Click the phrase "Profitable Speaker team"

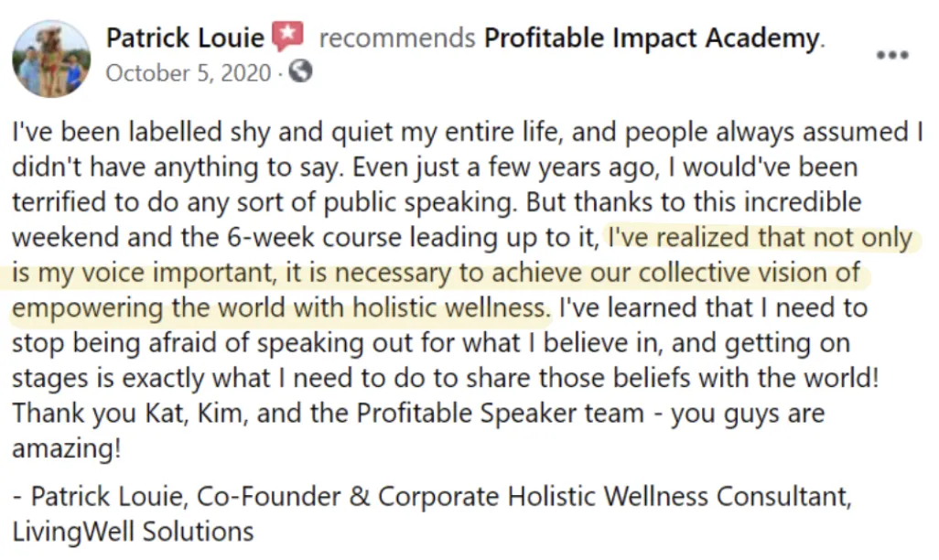pyautogui.click(x=500, y=414)
